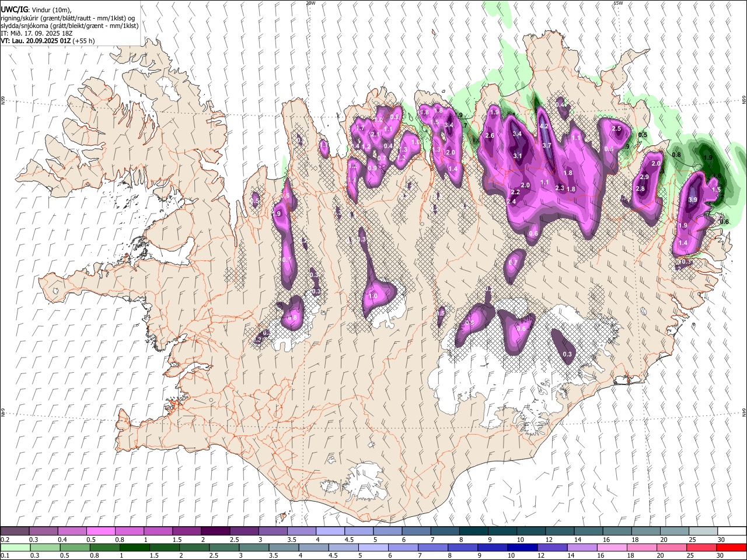Select the upper legend swatch between 6 and 7

(416, 531)
